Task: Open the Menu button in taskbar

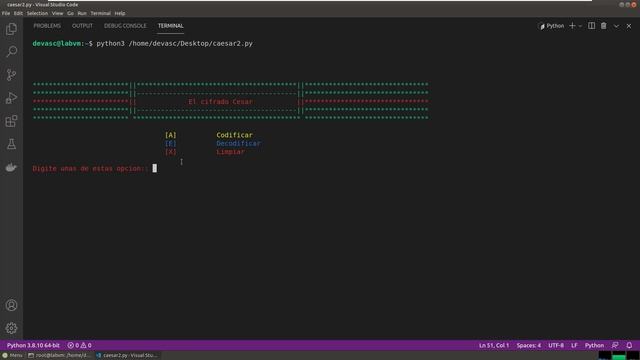Action: (13, 356)
